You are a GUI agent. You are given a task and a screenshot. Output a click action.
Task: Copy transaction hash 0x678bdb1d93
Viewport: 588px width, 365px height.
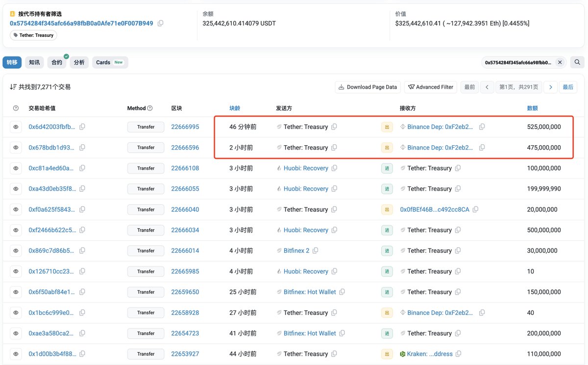[x=82, y=147]
